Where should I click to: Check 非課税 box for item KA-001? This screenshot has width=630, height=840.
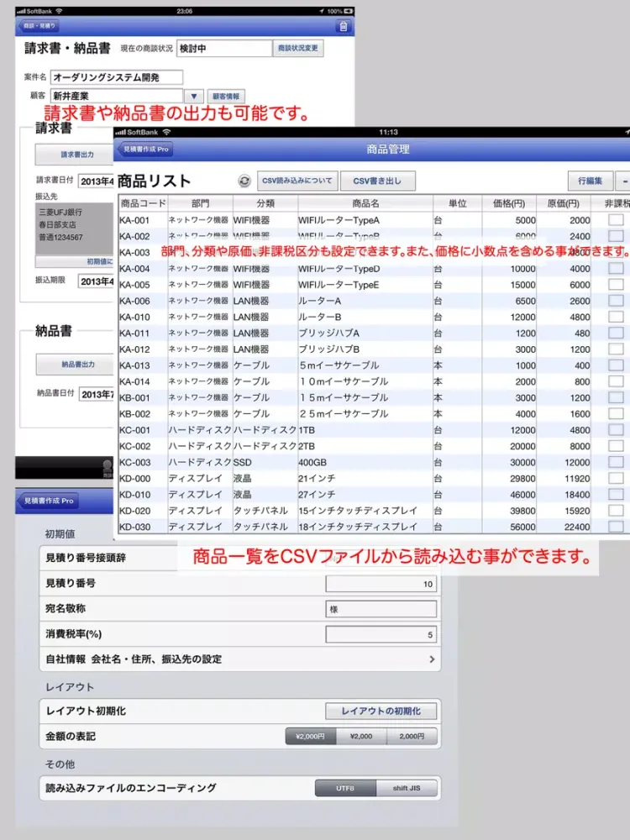click(x=616, y=220)
